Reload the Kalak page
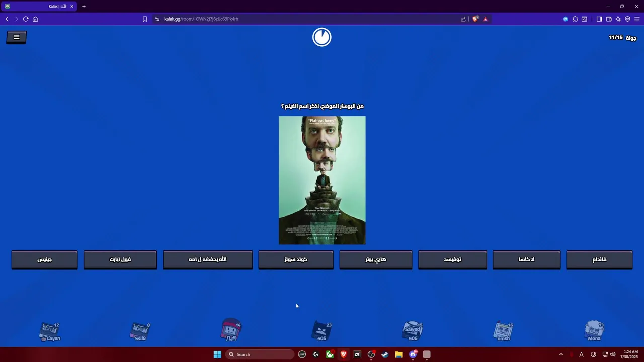Image resolution: width=644 pixels, height=362 pixels. [26, 19]
